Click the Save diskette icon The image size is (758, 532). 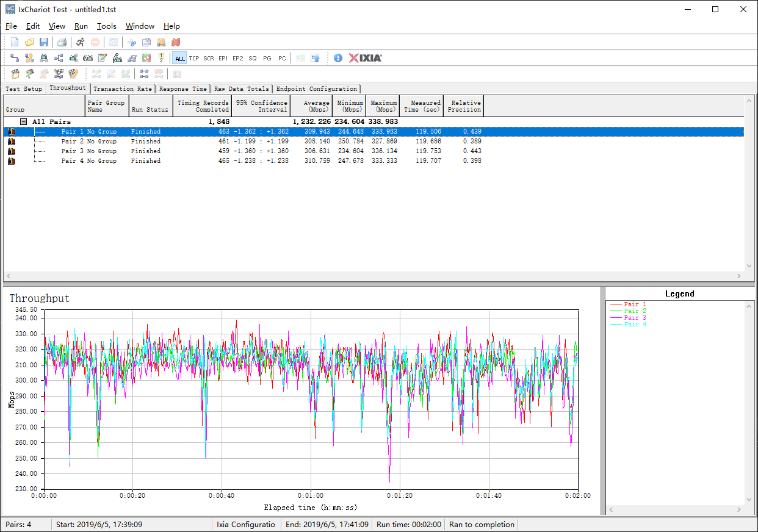click(44, 42)
